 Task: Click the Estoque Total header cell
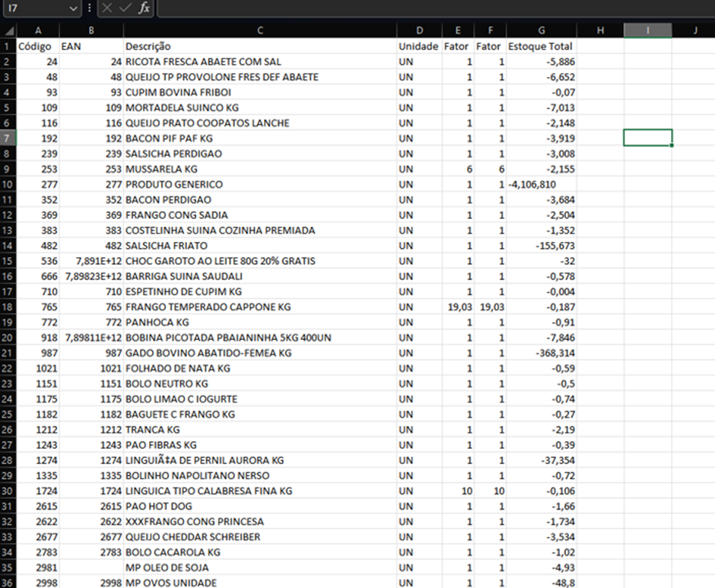click(542, 46)
